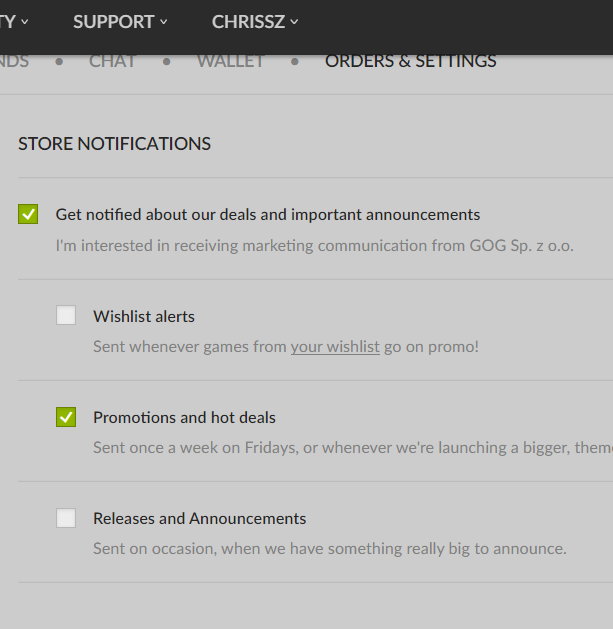Follow the 'your wishlist' link
The height and width of the screenshot is (629, 613).
[335, 347]
